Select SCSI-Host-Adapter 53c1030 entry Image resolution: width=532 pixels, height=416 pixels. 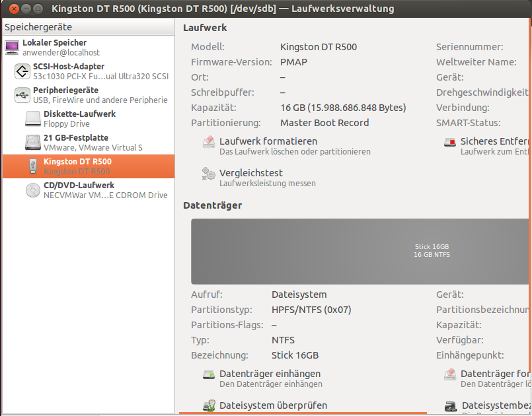(89, 71)
